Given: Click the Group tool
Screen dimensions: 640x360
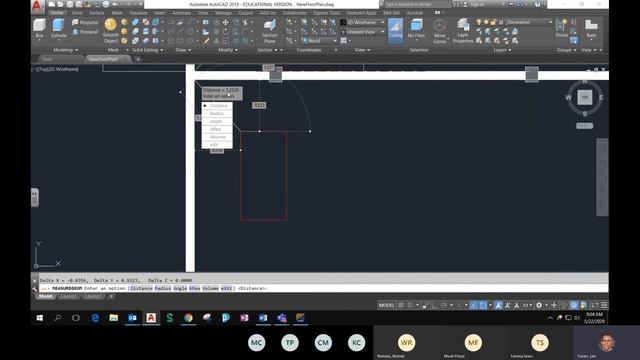Looking at the screenshot, I should tap(562, 29).
